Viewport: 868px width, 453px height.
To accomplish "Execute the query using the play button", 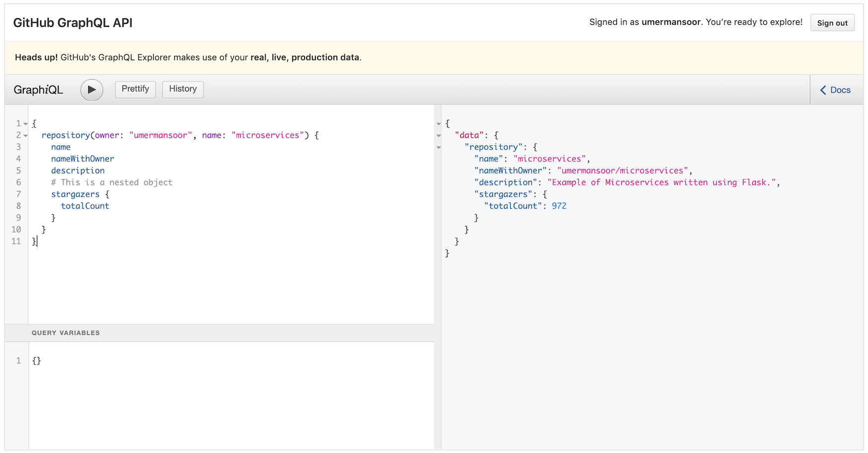I will (x=91, y=90).
